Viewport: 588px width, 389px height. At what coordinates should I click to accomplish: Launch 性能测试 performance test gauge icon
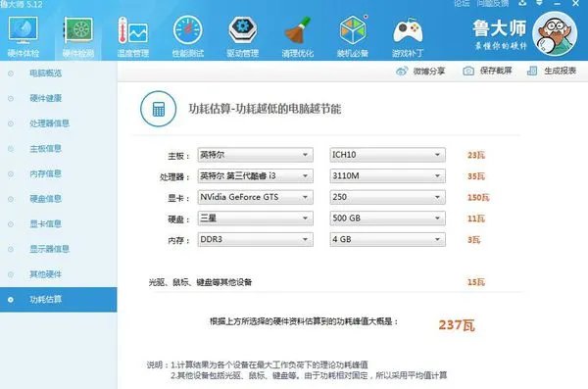tap(188, 30)
